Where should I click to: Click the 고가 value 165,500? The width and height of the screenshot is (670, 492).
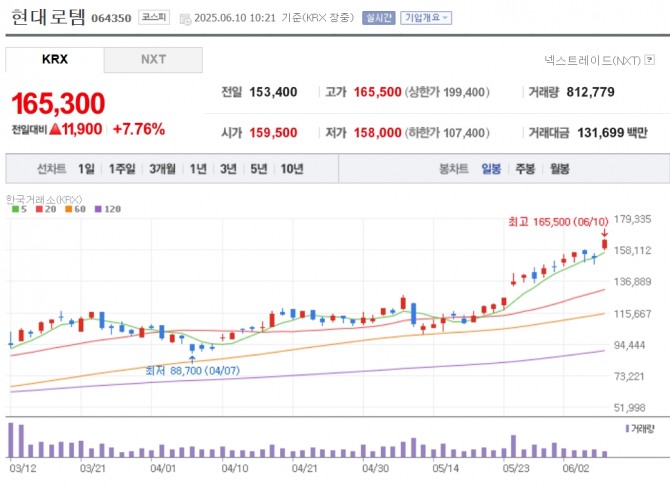pos(378,92)
